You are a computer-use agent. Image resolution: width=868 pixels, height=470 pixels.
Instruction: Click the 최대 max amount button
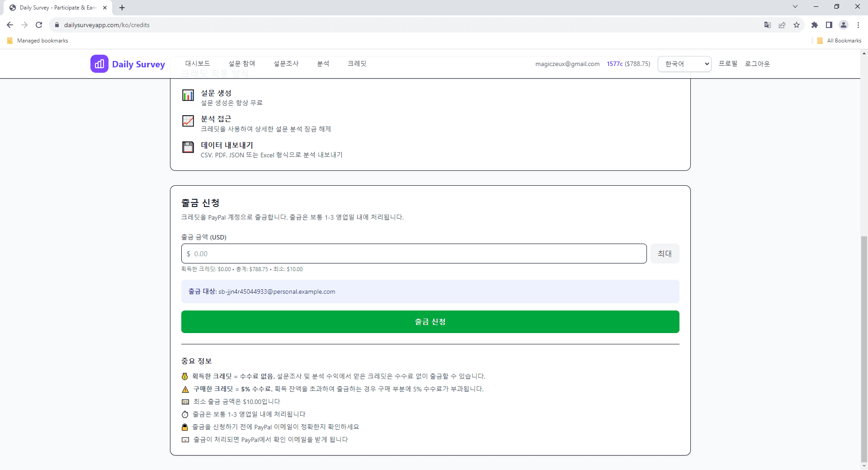tap(665, 254)
